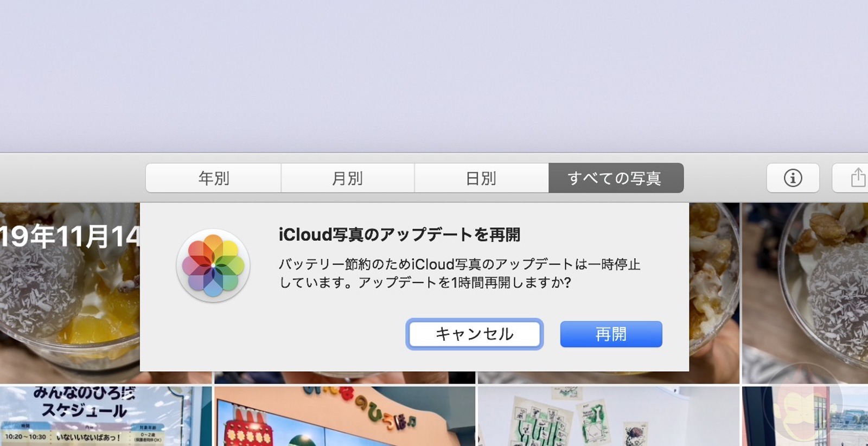The height and width of the screenshot is (446, 868).
Task: Switch to the 年別 view tab
Action: [213, 178]
